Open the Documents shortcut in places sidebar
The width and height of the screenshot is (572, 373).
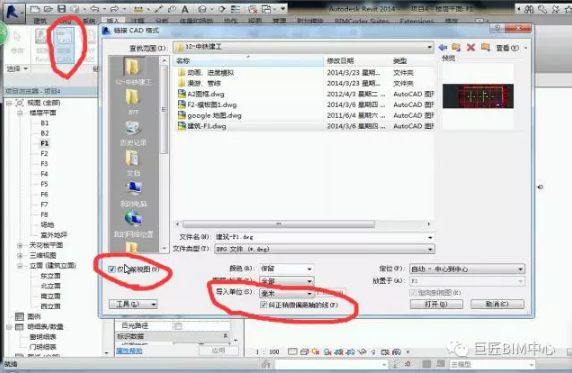133,163
